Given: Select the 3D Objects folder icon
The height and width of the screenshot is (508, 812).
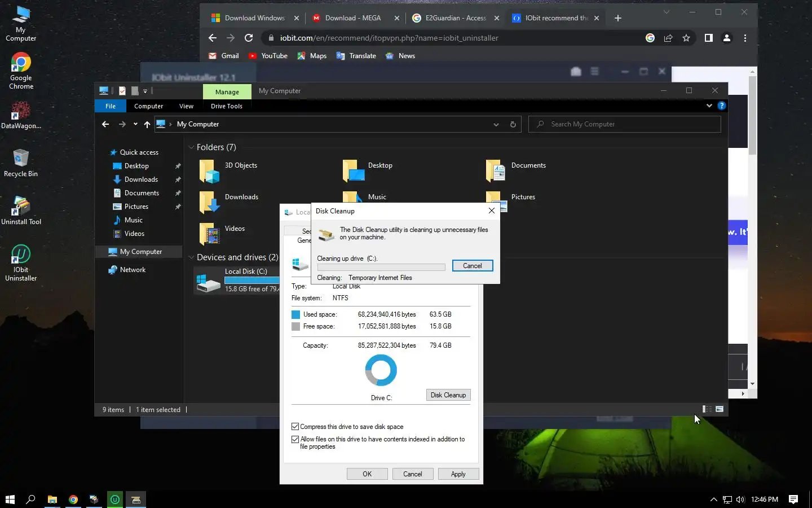Looking at the screenshot, I should pos(209,170).
